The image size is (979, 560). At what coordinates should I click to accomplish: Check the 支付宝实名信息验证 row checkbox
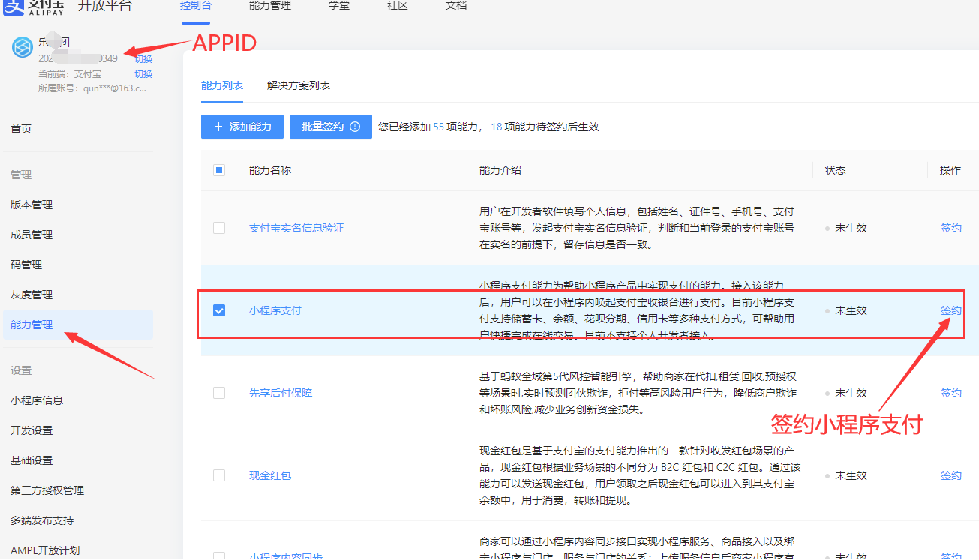coord(219,228)
